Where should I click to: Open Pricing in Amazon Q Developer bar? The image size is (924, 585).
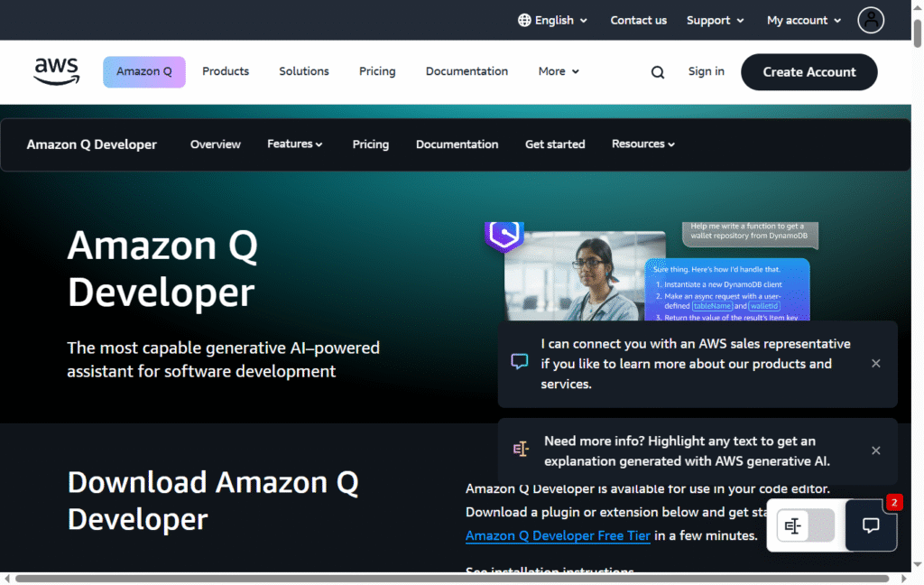(x=371, y=144)
